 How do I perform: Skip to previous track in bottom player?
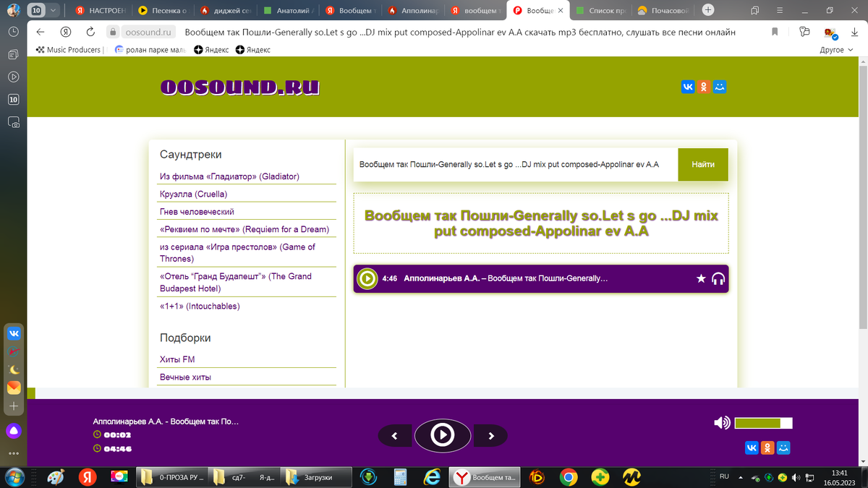point(395,436)
